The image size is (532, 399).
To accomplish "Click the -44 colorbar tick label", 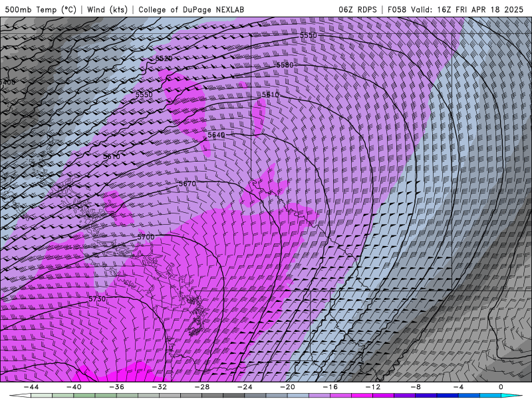I will point(31,387).
